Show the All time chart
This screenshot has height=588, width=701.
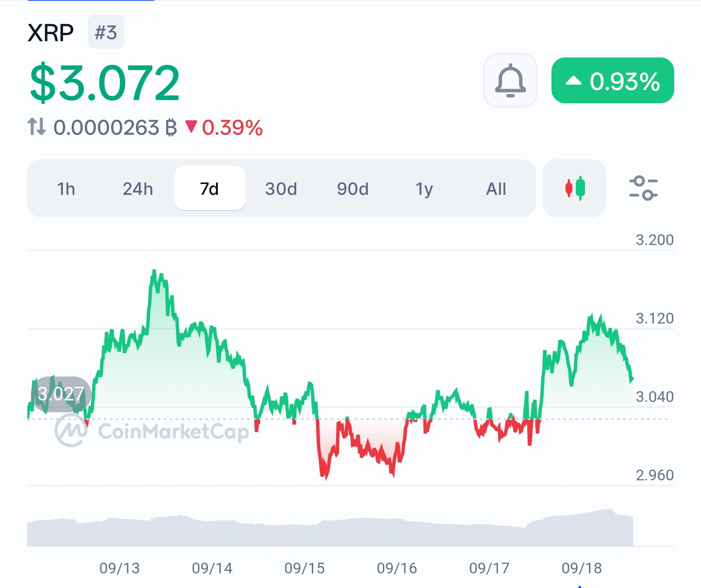(x=496, y=189)
